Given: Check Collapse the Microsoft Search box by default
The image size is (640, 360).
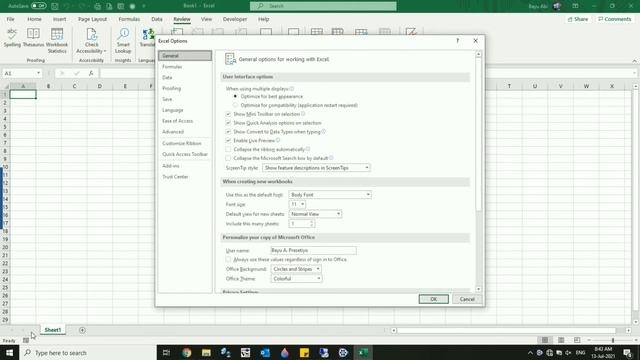Looking at the screenshot, I should pos(228,158).
